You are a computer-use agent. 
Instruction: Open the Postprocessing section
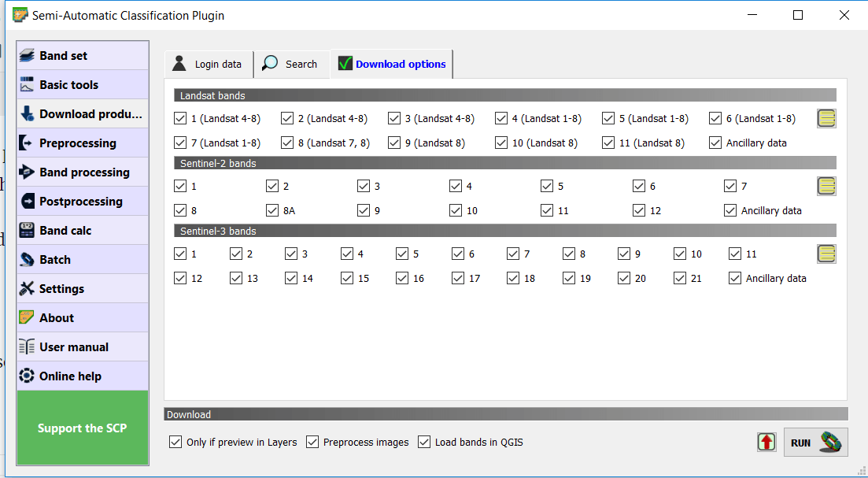click(x=83, y=201)
